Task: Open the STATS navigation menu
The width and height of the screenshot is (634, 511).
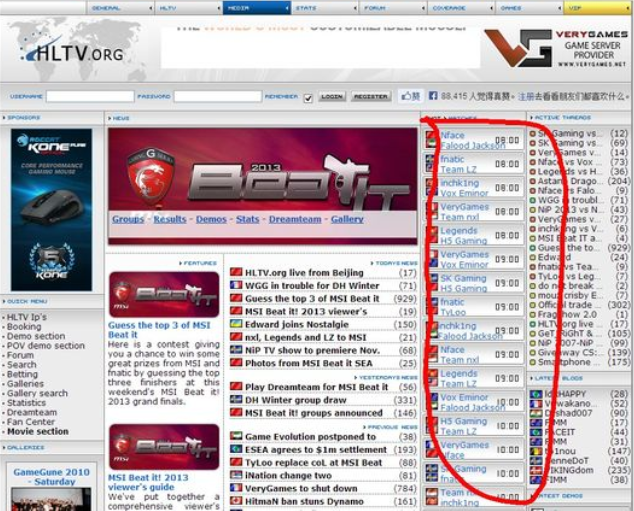Action: (x=325, y=8)
